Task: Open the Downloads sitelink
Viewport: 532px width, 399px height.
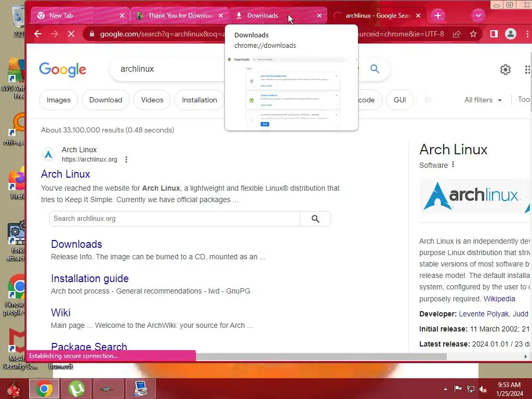Action: click(77, 244)
